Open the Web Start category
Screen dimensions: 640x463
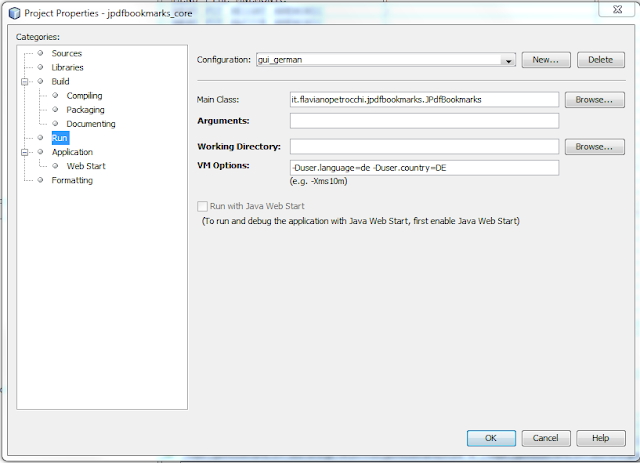coord(86,166)
